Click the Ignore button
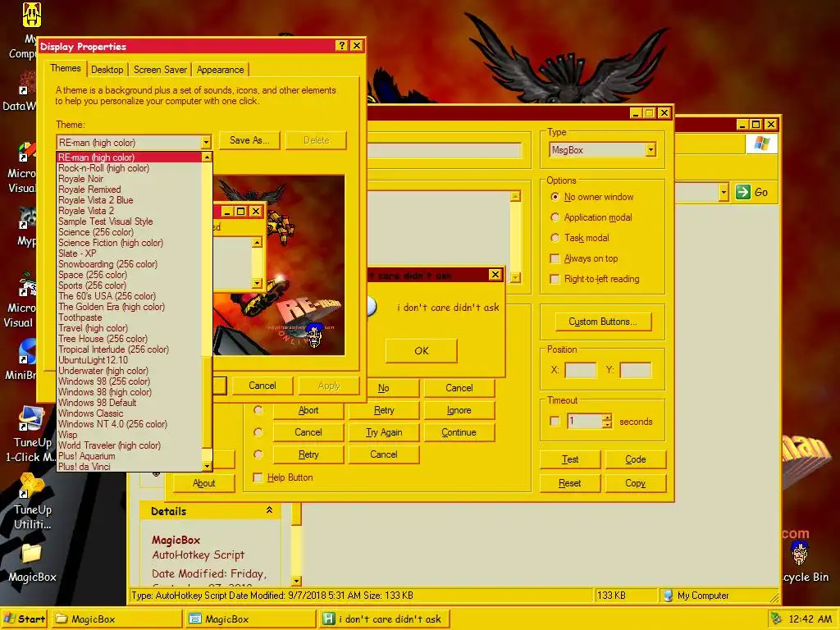 tap(459, 410)
